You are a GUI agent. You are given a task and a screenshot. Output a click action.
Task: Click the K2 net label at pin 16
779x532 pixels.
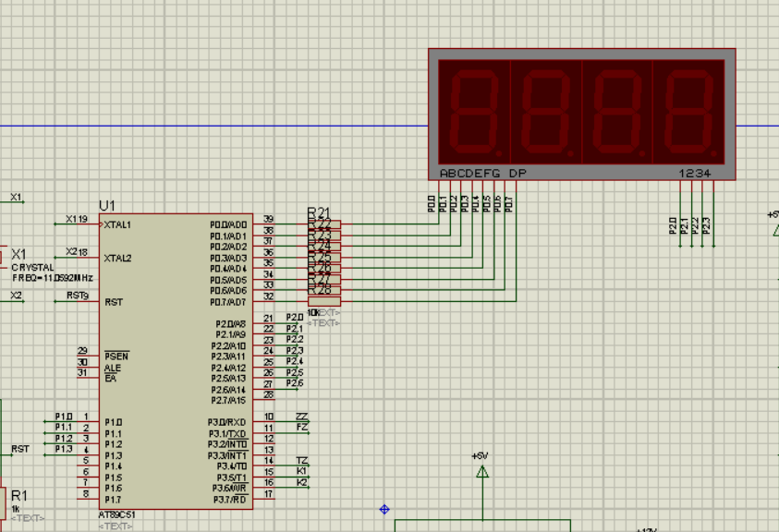pyautogui.click(x=301, y=482)
